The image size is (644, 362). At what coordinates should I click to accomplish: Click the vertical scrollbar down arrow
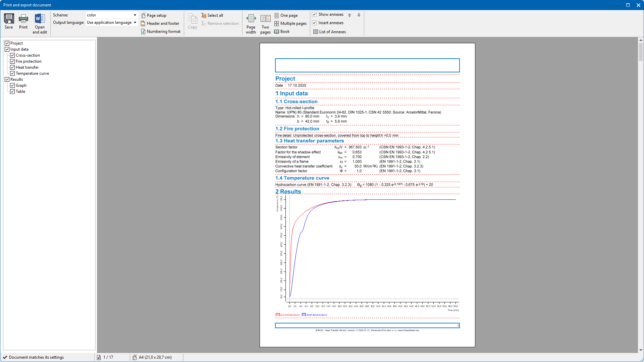(641, 350)
